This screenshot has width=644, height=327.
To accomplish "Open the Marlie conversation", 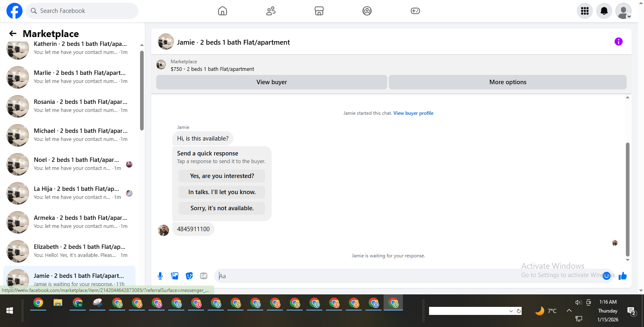I will [69, 77].
